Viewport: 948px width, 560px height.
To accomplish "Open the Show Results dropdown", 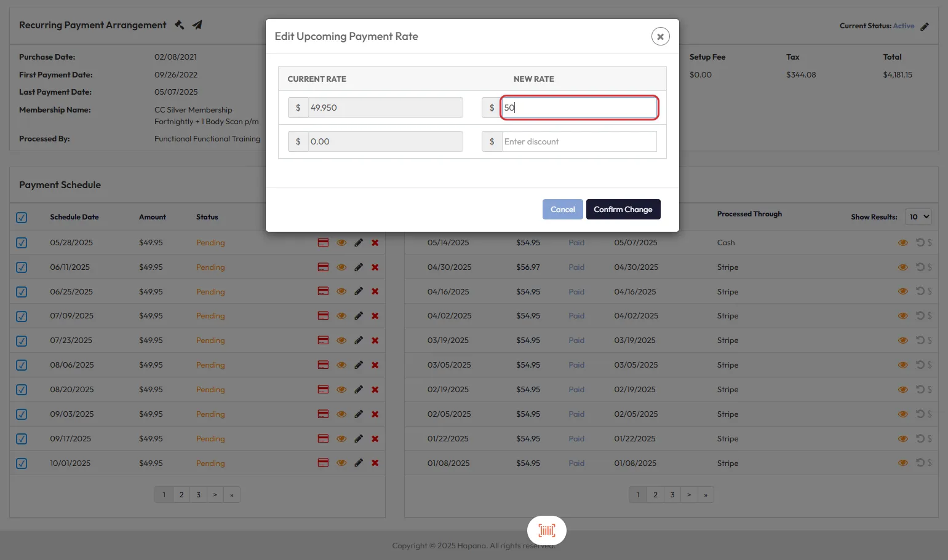I will [x=918, y=217].
